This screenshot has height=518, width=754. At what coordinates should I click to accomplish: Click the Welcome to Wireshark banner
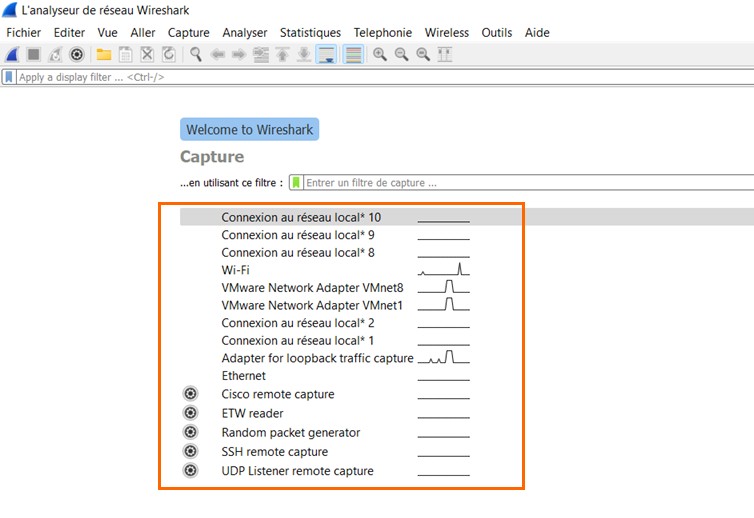click(x=250, y=129)
